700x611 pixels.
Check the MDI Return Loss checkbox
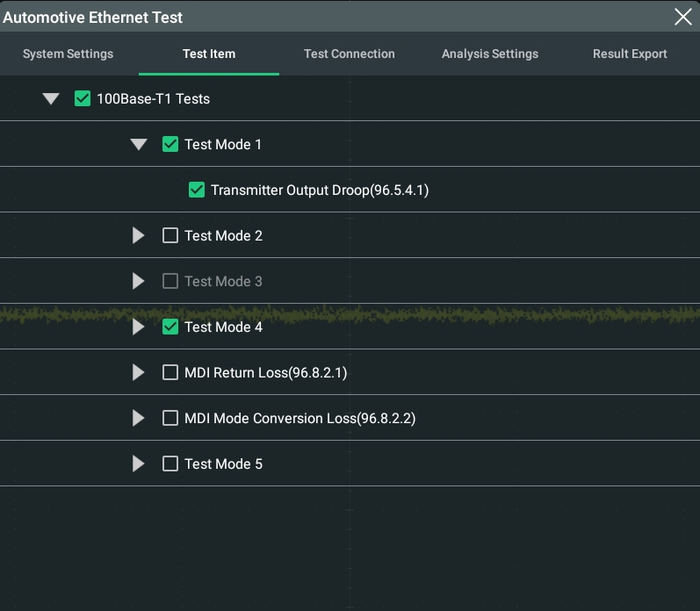pyautogui.click(x=170, y=372)
